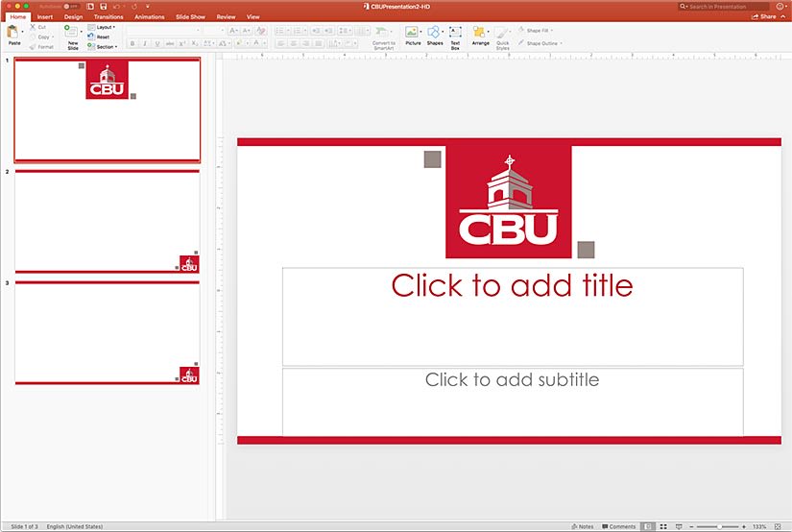The height and width of the screenshot is (532, 792).
Task: Open the View tab
Action: [x=252, y=16]
